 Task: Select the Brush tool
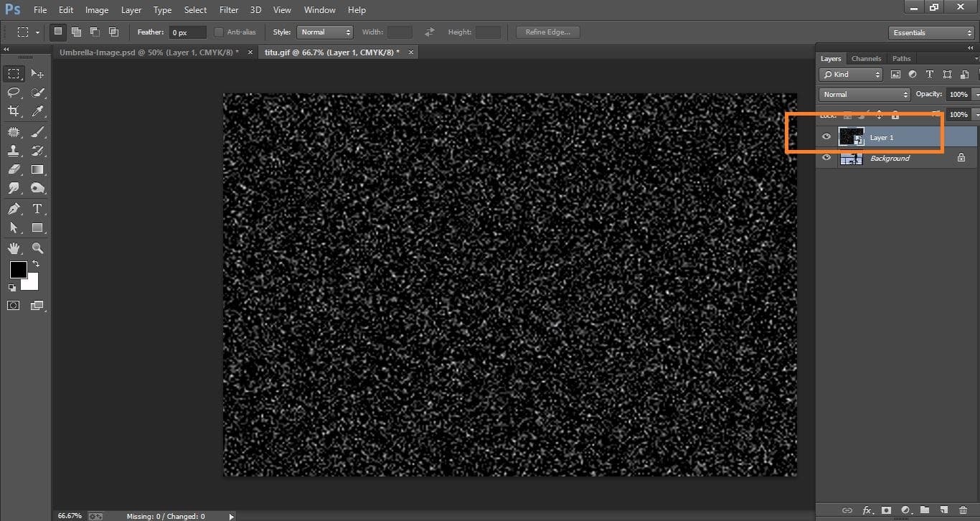click(x=37, y=131)
